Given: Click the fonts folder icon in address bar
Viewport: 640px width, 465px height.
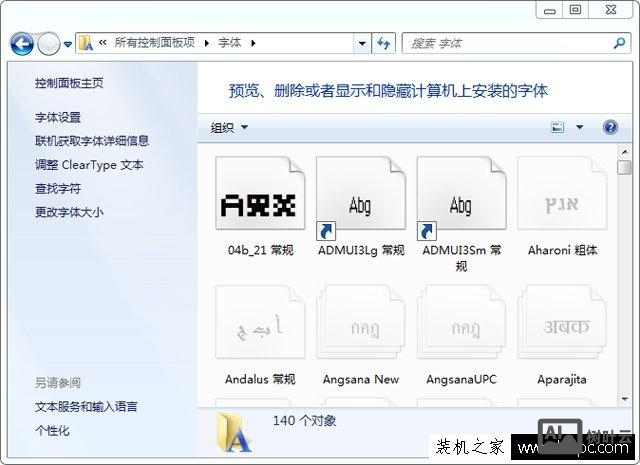Looking at the screenshot, I should [x=86, y=43].
